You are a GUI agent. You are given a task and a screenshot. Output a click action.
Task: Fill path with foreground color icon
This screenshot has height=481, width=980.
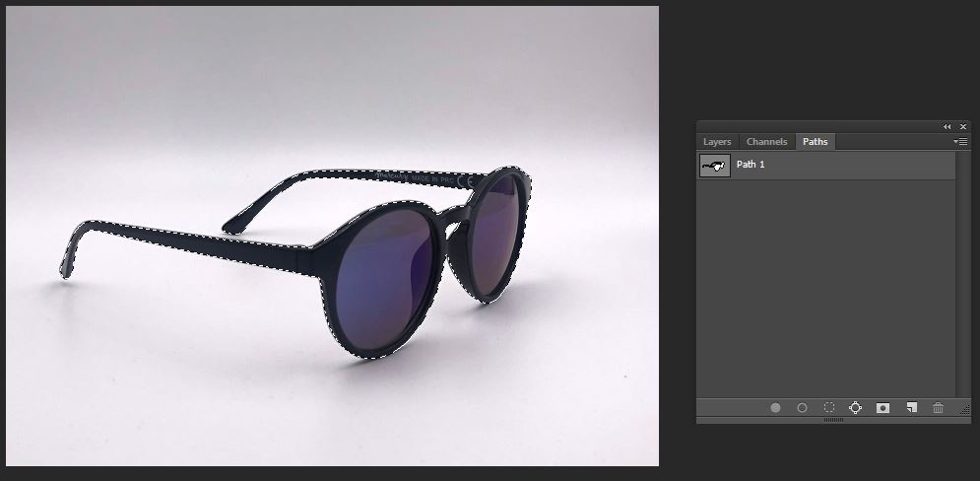(x=775, y=408)
